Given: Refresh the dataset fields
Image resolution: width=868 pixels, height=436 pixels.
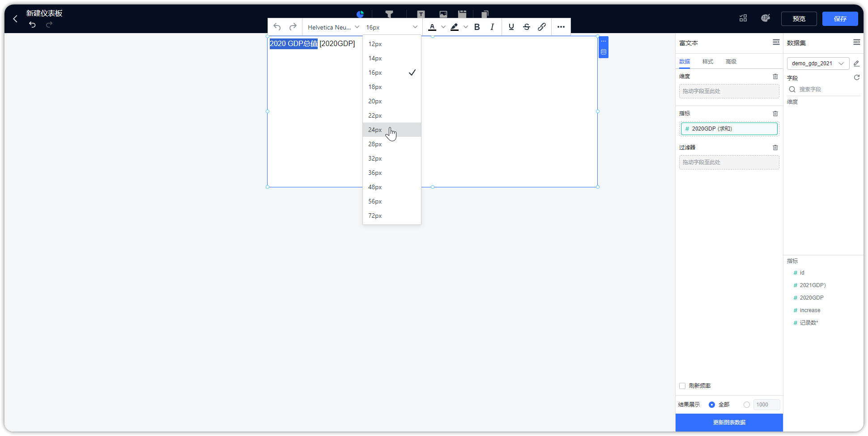Looking at the screenshot, I should (x=857, y=77).
